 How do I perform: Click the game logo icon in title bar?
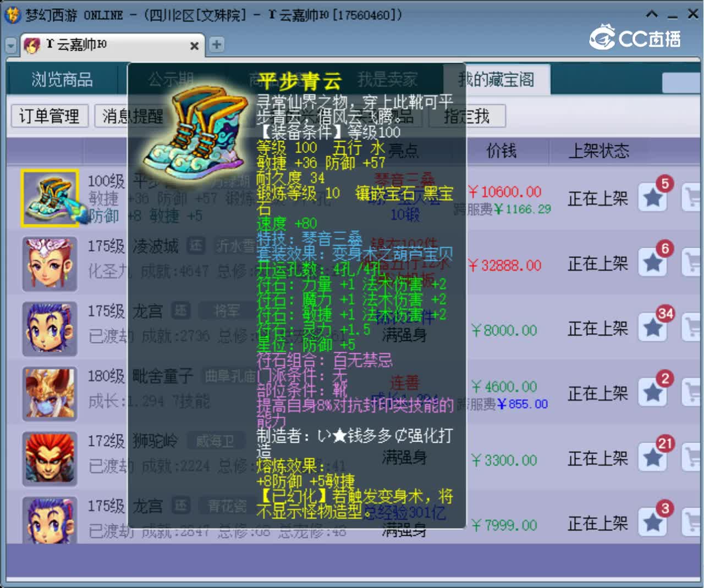[13, 15]
